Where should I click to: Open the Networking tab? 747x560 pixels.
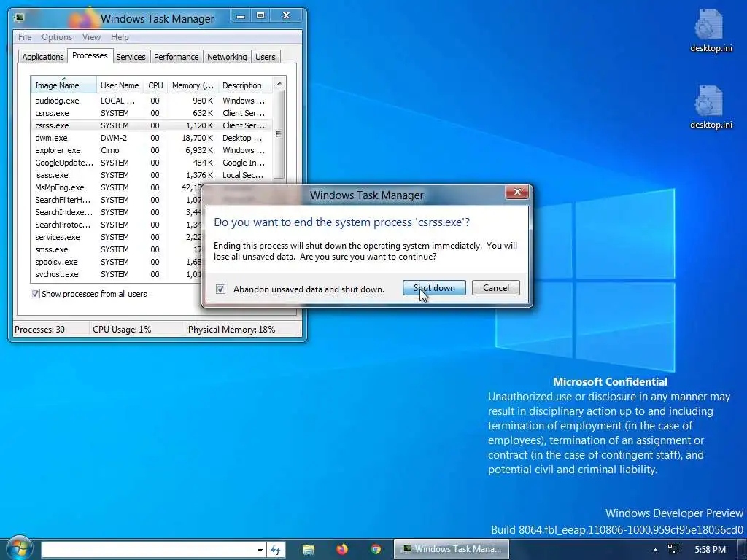tap(227, 57)
